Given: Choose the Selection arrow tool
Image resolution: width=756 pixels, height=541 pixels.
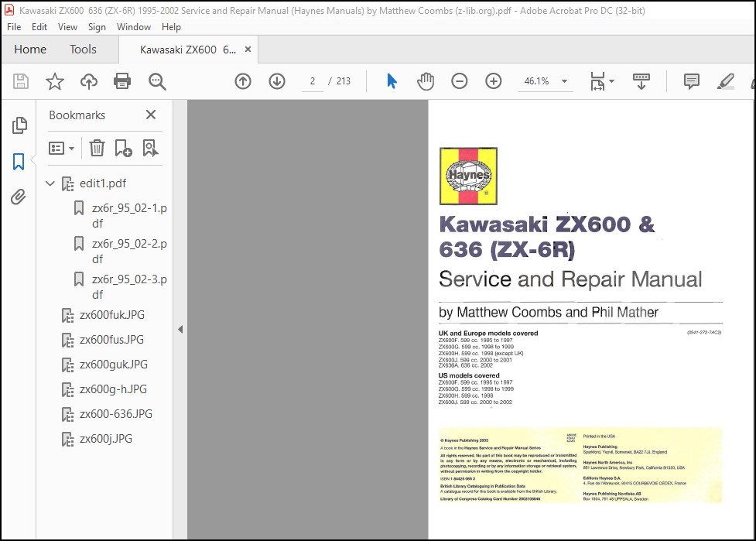Looking at the screenshot, I should [x=392, y=81].
